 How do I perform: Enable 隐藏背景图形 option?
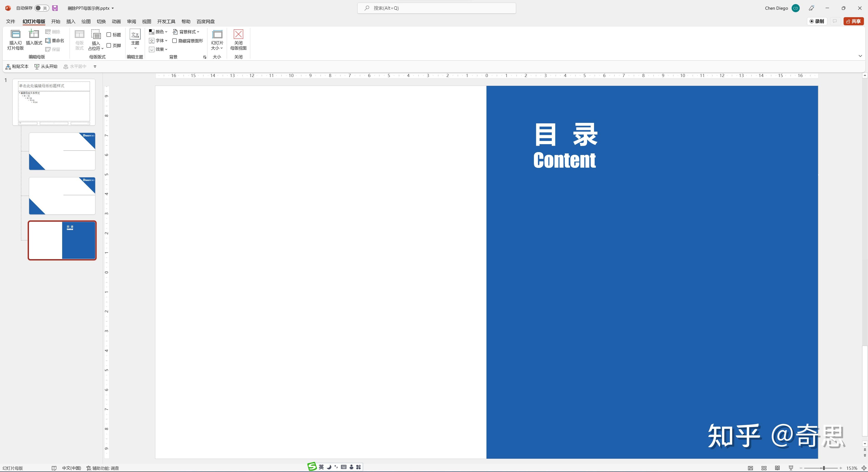pyautogui.click(x=175, y=40)
